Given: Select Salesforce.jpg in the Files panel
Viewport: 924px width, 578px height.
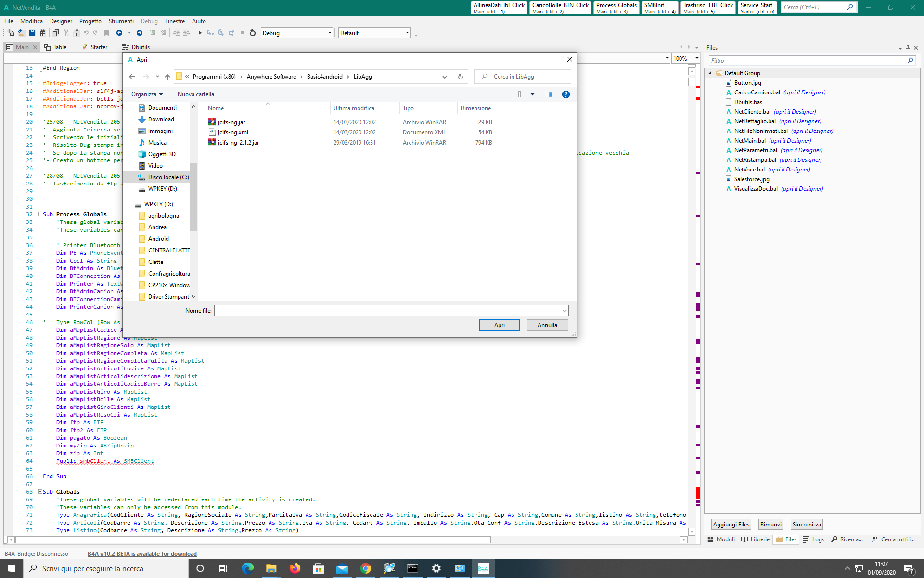Looking at the screenshot, I should 751,179.
